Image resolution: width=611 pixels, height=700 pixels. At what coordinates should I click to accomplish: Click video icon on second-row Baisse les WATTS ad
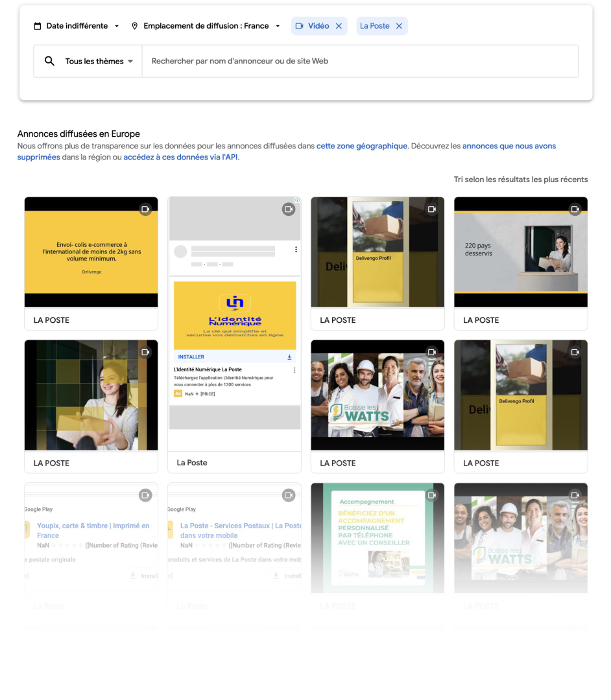[x=432, y=352]
